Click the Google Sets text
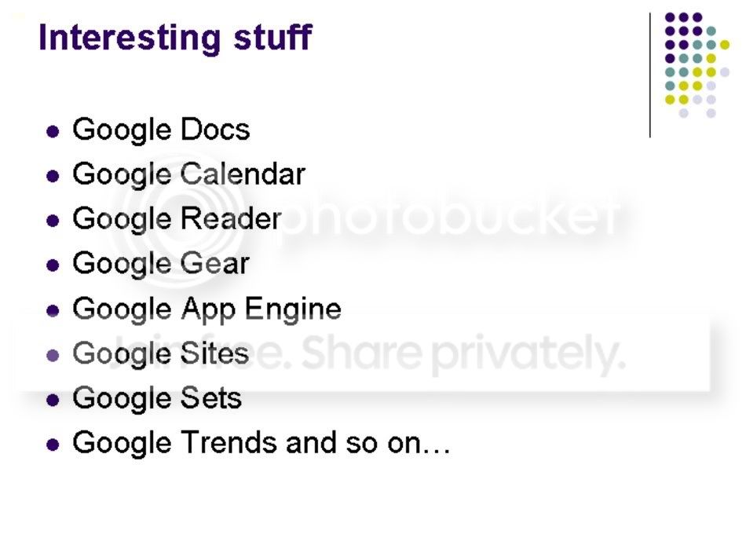 click(x=156, y=399)
